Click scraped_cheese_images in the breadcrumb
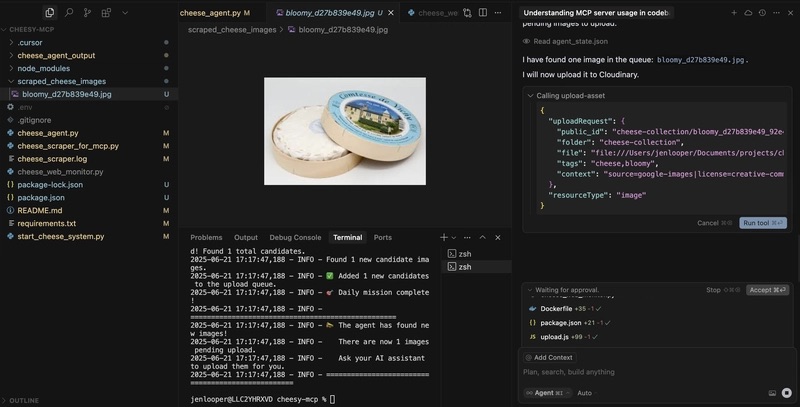 (232, 30)
